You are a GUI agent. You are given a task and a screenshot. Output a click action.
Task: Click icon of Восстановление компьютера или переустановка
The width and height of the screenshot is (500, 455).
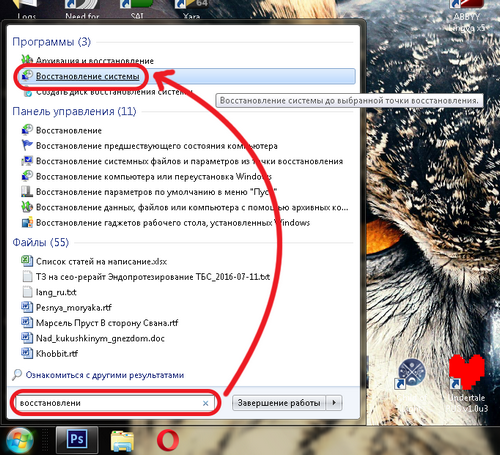[x=27, y=176]
